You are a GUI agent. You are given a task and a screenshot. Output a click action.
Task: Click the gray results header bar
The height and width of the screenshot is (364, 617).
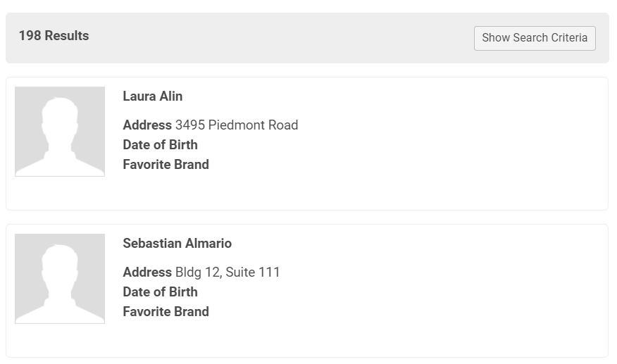(282, 38)
